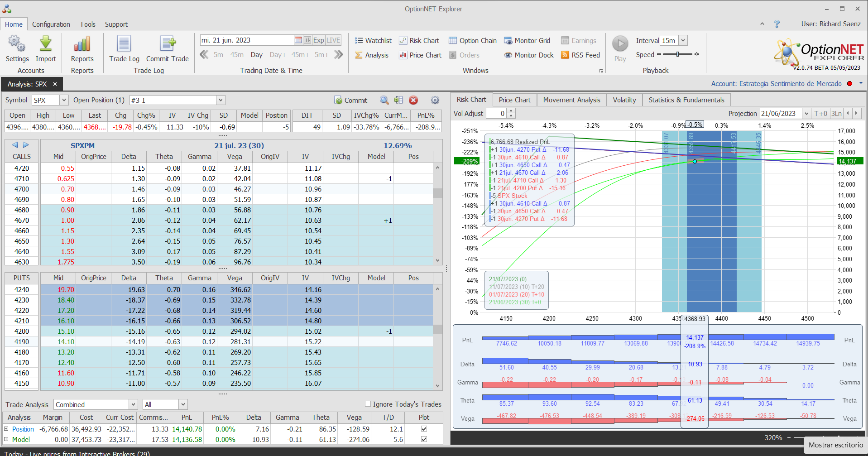Enable Ignore Today's Trades checkbox

[368, 404]
